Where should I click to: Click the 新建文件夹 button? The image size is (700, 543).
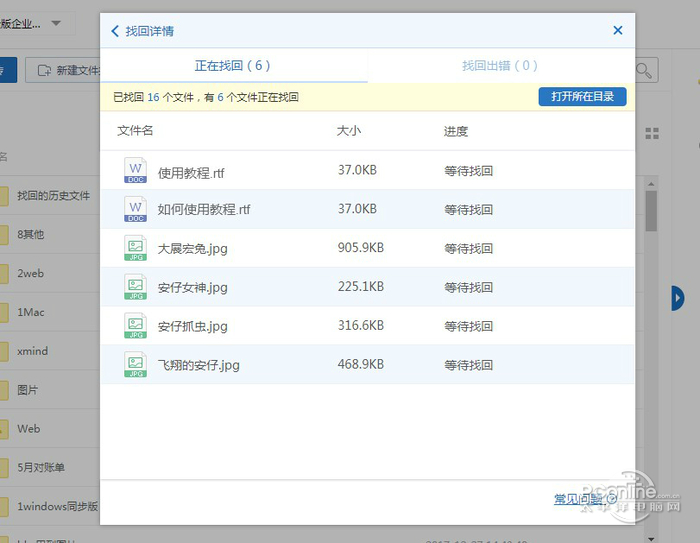[x=66, y=71]
